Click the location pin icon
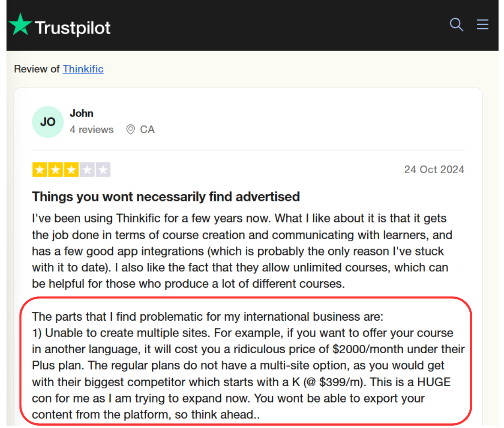The height and width of the screenshot is (428, 504). [x=130, y=130]
